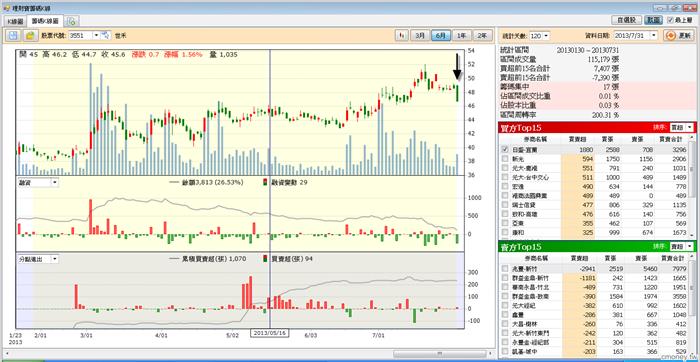Open the 賣方Top15 sort dropdown
Screen dimensions: 700x362
click(x=689, y=246)
